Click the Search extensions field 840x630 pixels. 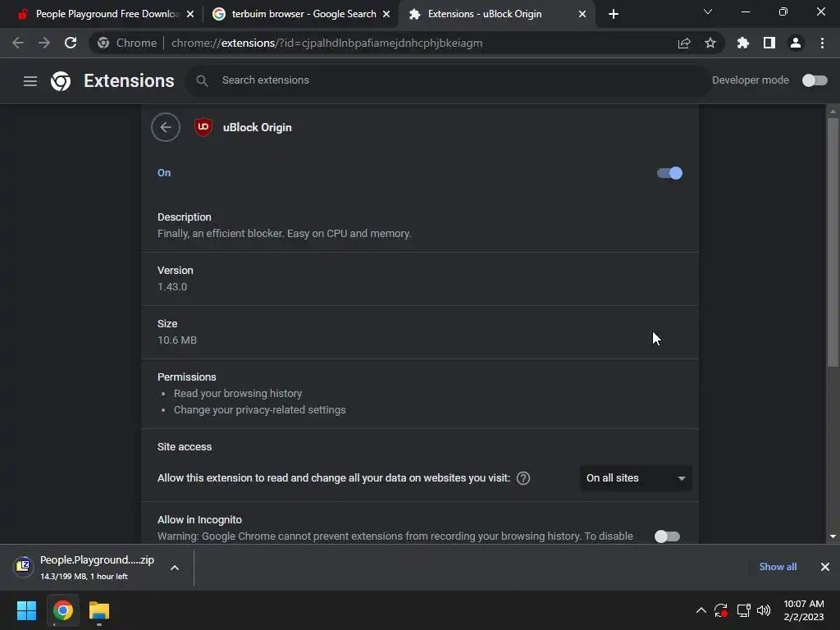click(448, 80)
